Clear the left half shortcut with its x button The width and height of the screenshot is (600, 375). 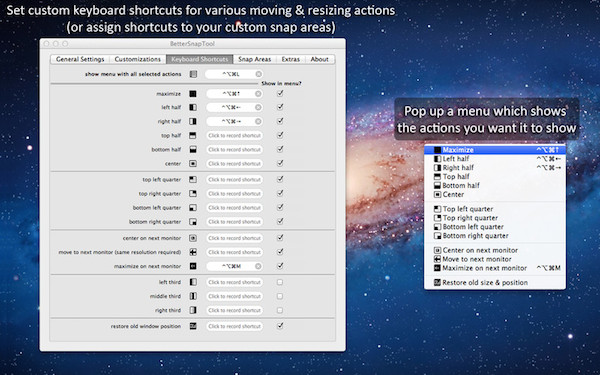(258, 108)
